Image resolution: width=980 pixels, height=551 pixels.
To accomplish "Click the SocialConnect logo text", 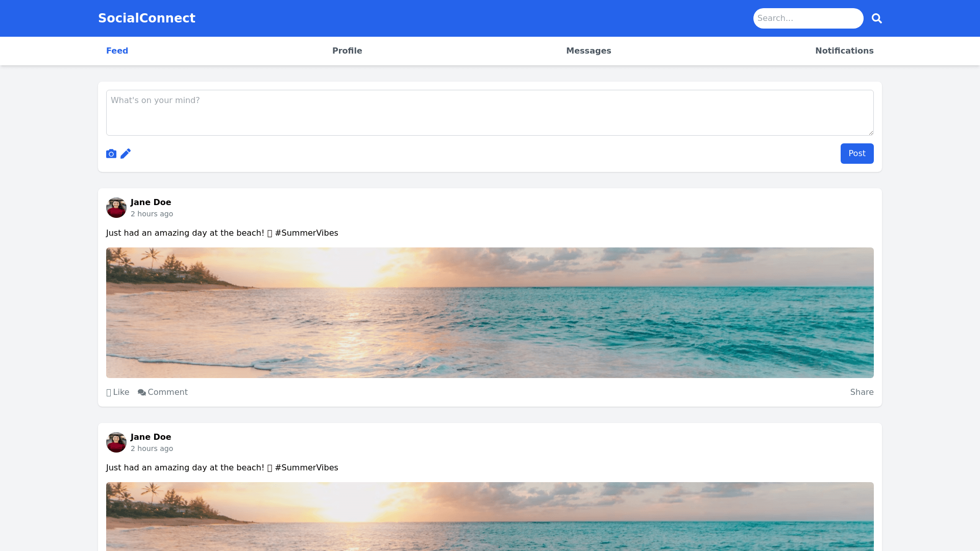I will (146, 18).
